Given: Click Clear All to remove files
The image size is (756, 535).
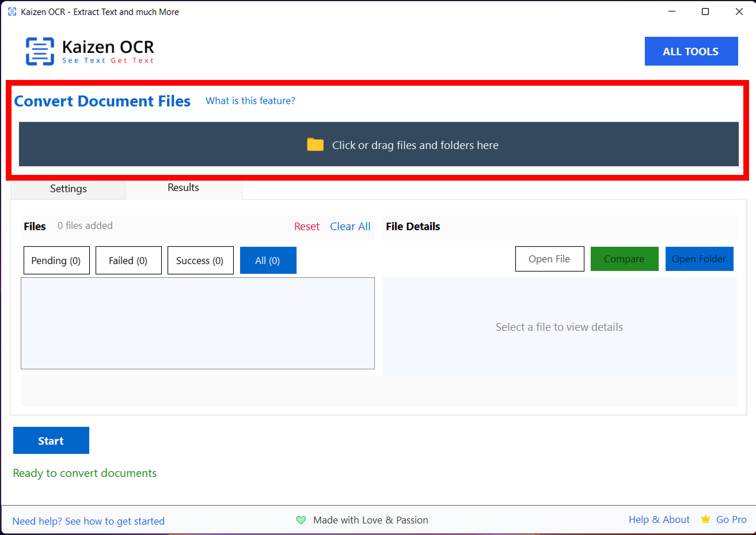Looking at the screenshot, I should [350, 227].
